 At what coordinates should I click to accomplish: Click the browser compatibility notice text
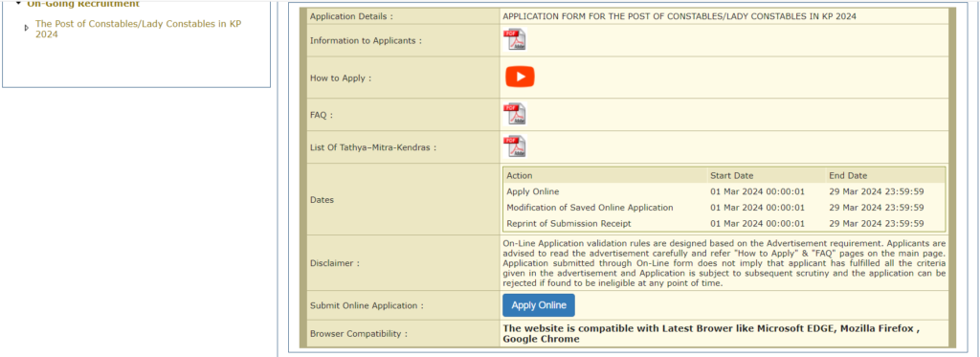tap(711, 333)
